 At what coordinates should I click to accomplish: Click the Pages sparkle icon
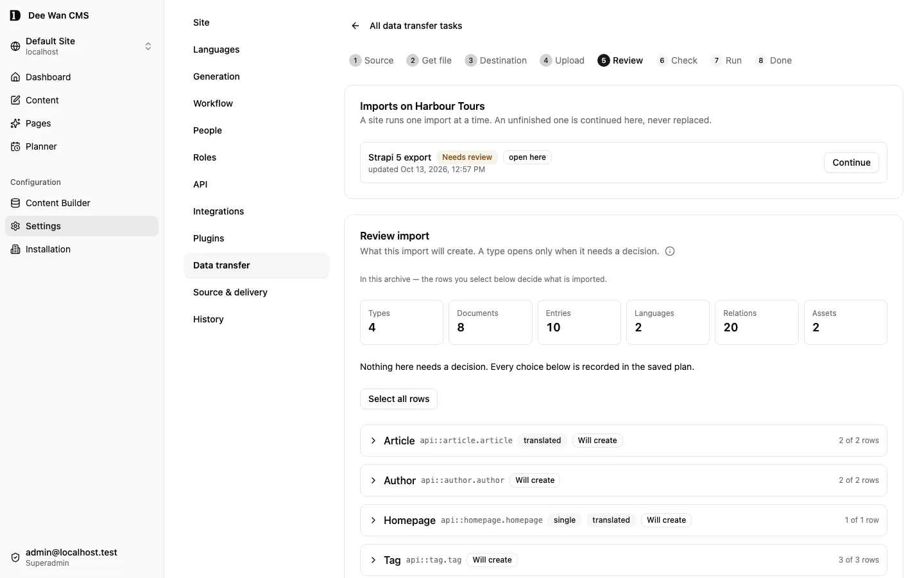[15, 123]
